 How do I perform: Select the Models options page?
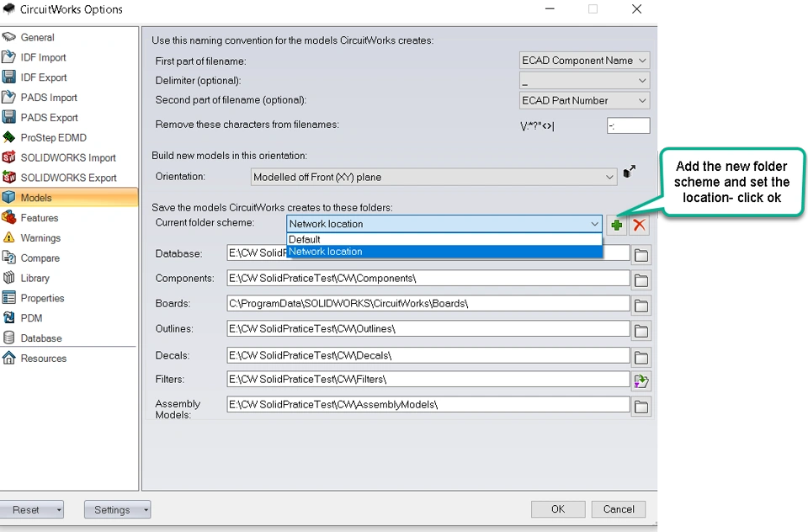click(x=69, y=198)
